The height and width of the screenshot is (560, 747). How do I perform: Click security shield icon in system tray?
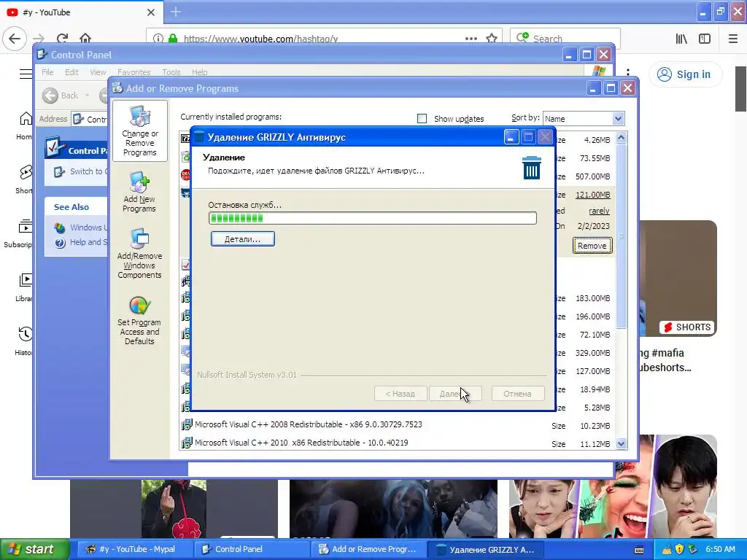pyautogui.click(x=679, y=549)
